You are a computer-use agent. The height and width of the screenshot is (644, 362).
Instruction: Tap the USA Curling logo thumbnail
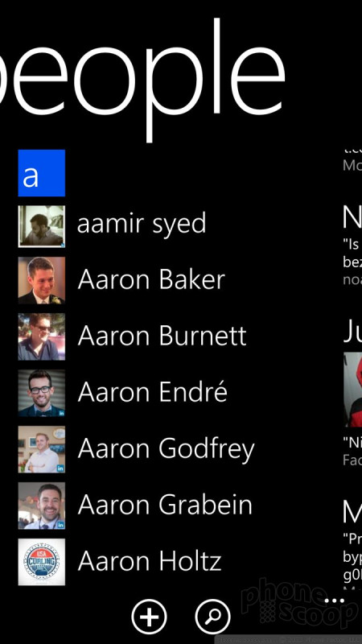pyautogui.click(x=42, y=562)
